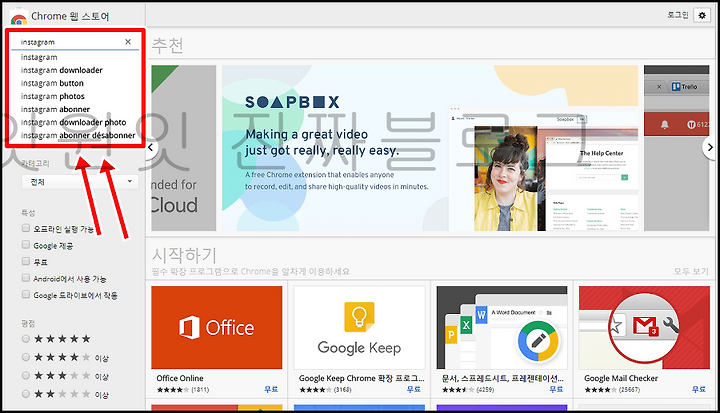Viewport: 720px width, 413px height.
Task: Open the settings gear menu
Action: click(x=702, y=15)
